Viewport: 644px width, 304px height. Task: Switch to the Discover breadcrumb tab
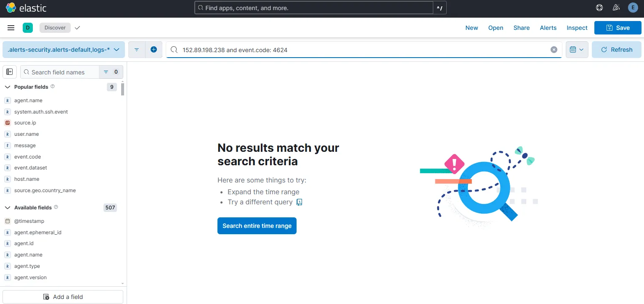point(55,27)
